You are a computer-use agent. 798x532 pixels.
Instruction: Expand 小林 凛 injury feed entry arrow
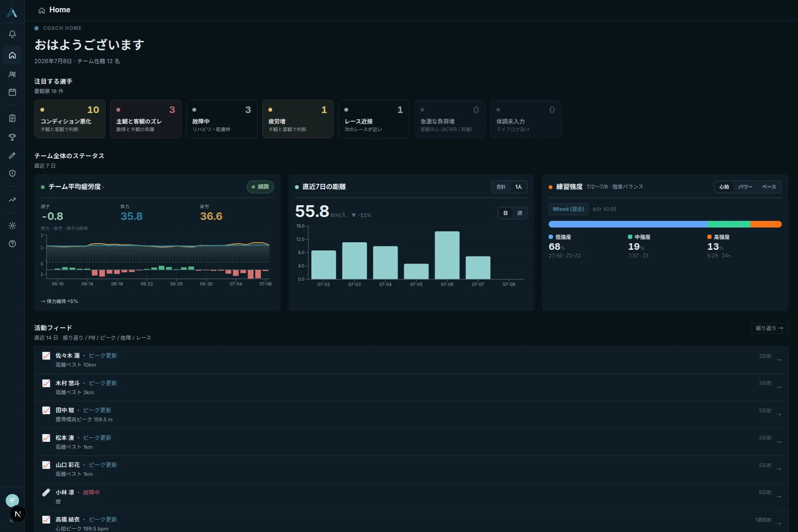pyautogui.click(x=779, y=497)
